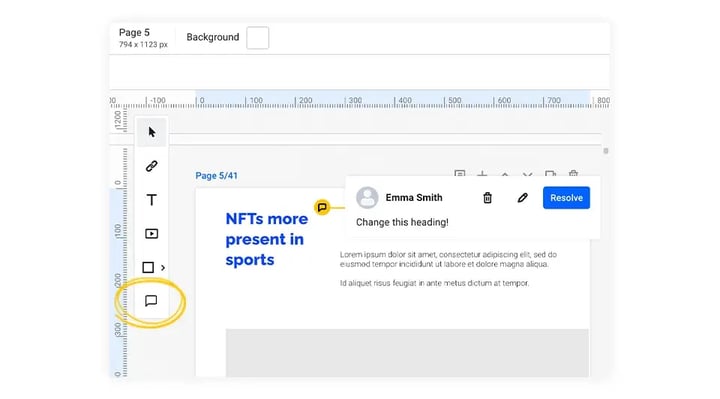
Task: Click the 'Lorem ipsum dolor sit amet' paragraph
Action: tap(448, 259)
